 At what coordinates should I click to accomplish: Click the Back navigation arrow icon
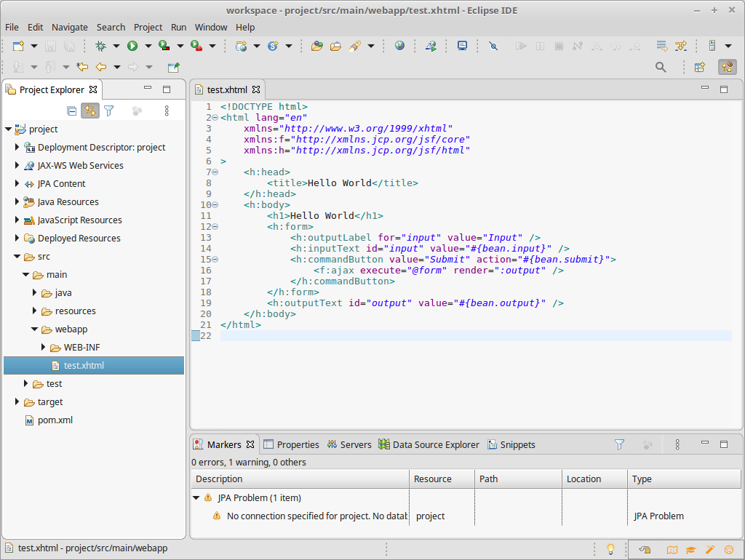[100, 66]
